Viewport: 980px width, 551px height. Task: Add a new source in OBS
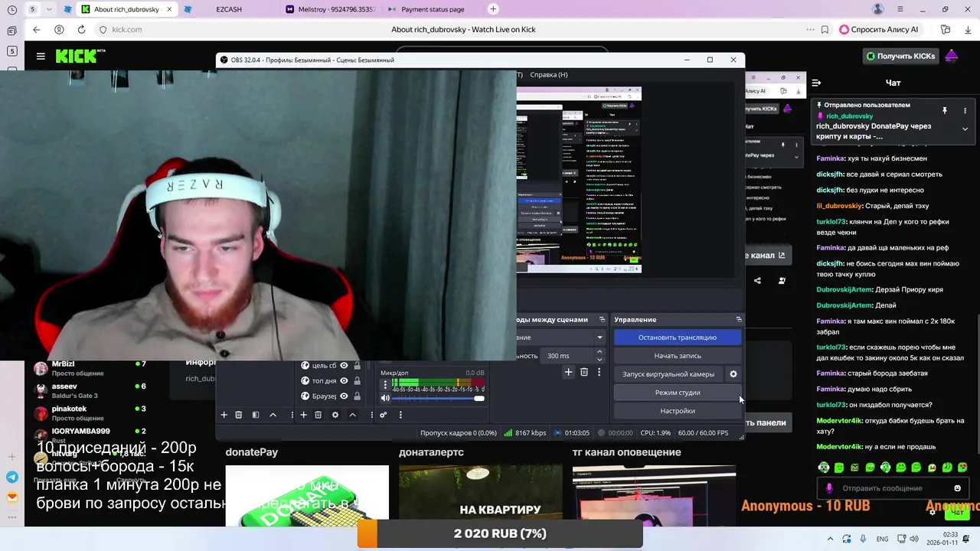click(303, 415)
